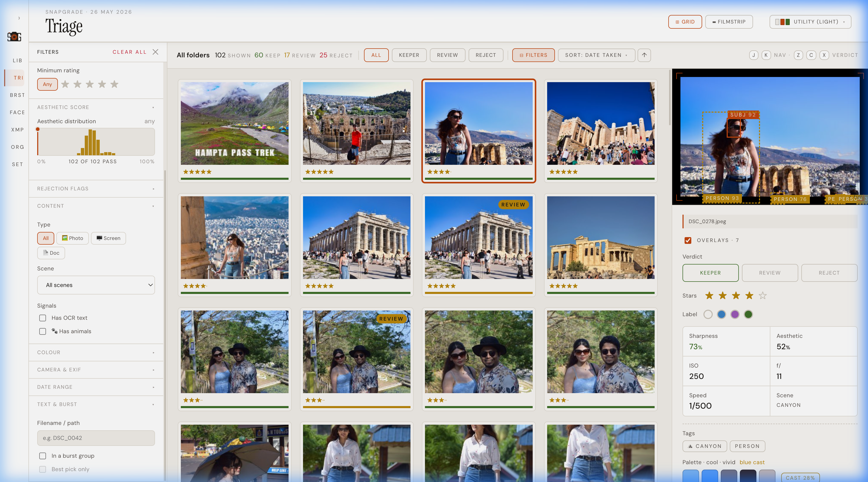
Task: Switch to Grid view
Action: point(685,22)
